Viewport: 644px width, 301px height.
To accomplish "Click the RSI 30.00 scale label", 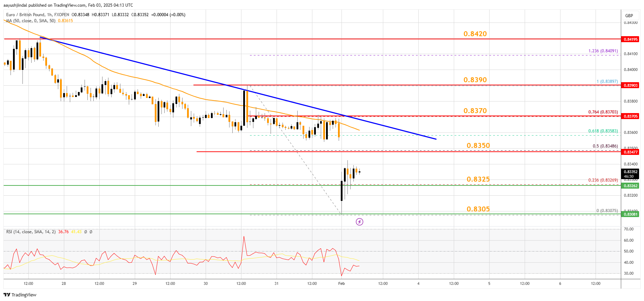I will point(629,273).
